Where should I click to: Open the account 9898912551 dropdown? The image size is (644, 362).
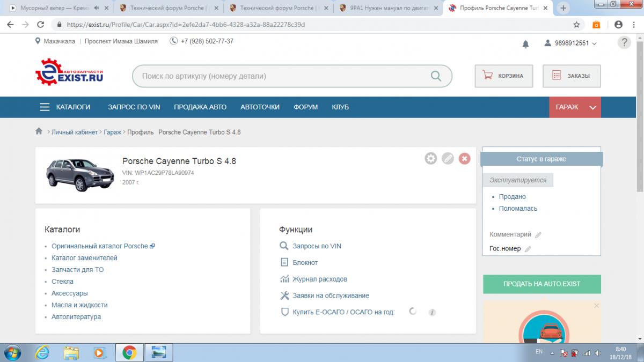click(x=571, y=43)
